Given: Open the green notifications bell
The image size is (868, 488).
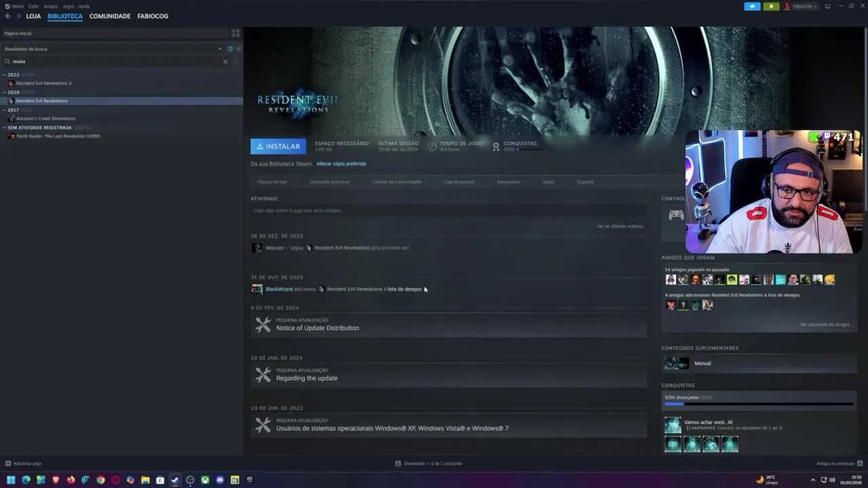Looking at the screenshot, I should click(x=771, y=6).
